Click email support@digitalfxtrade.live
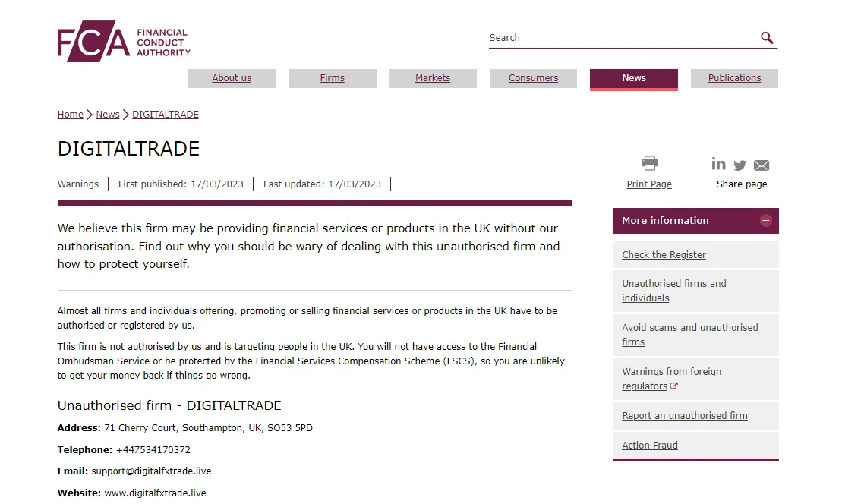 pyautogui.click(x=151, y=471)
